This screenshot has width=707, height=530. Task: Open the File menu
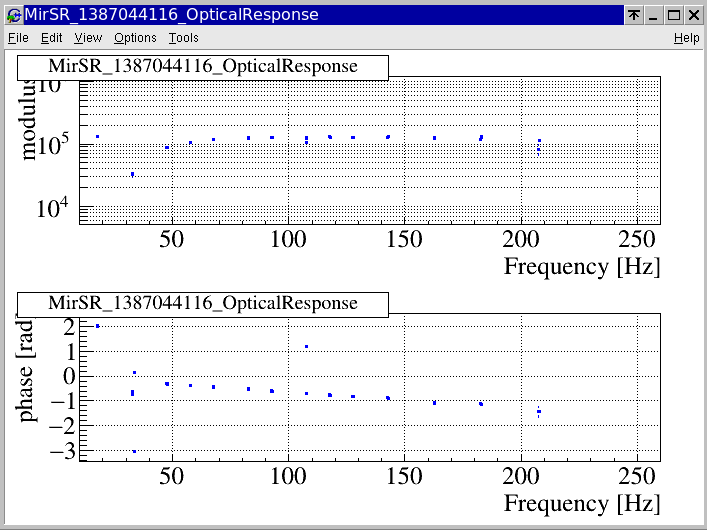pos(18,38)
